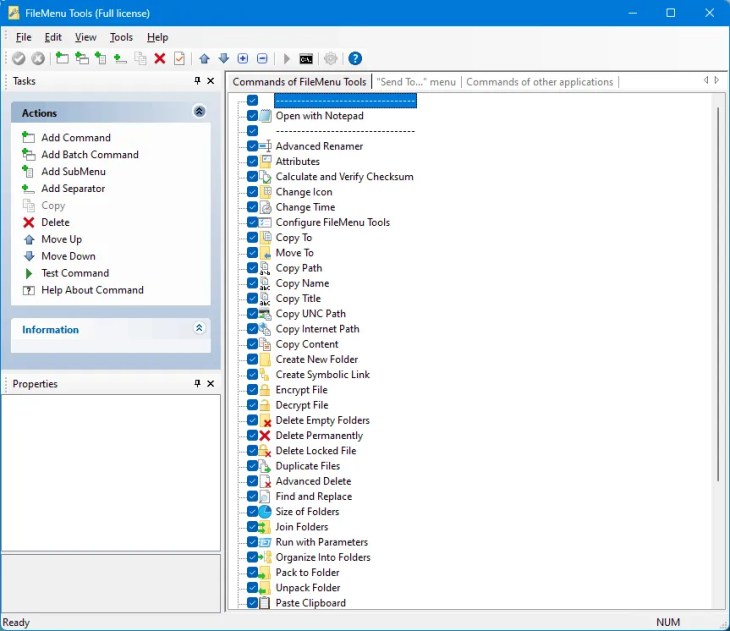The image size is (730, 631).
Task: Pin the Tasks panel with pushpin icon
Action: coord(197,81)
